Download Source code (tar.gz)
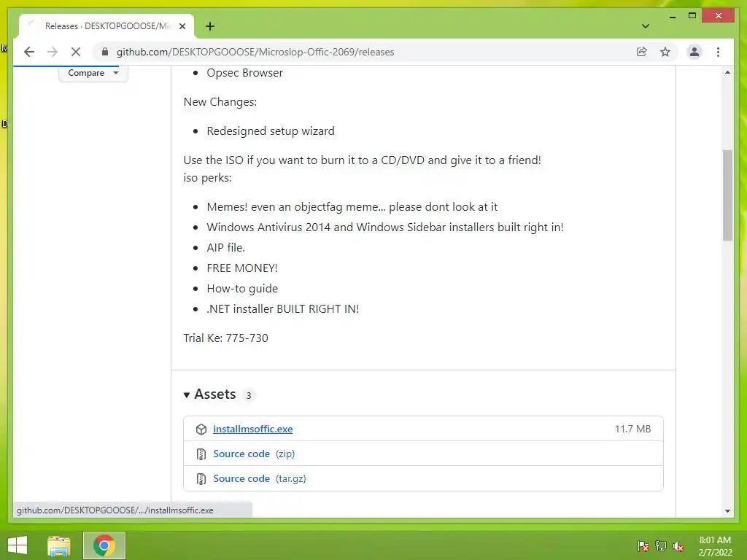This screenshot has width=747, height=560. click(259, 478)
